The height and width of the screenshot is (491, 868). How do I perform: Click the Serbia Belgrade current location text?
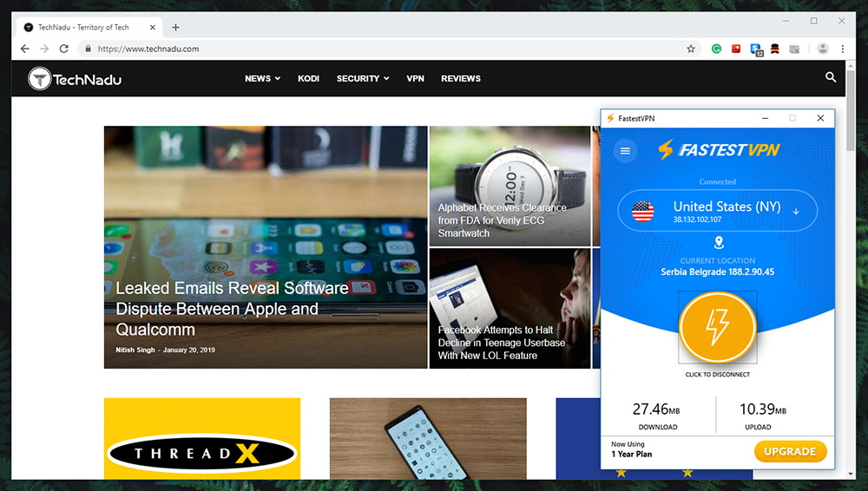[x=718, y=272]
